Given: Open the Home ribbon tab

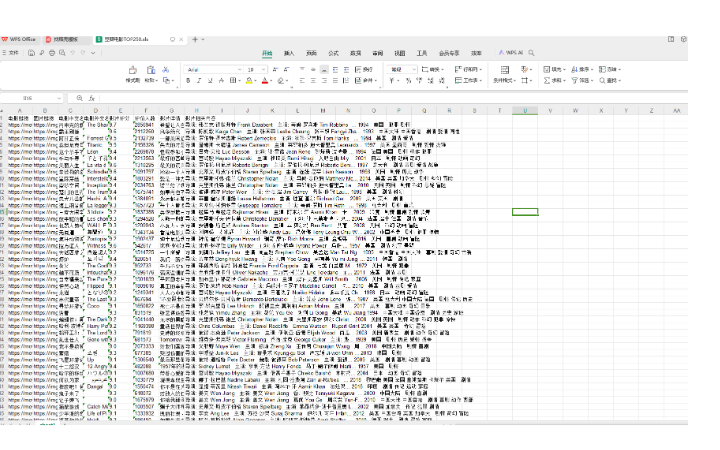Looking at the screenshot, I should click(x=267, y=53).
